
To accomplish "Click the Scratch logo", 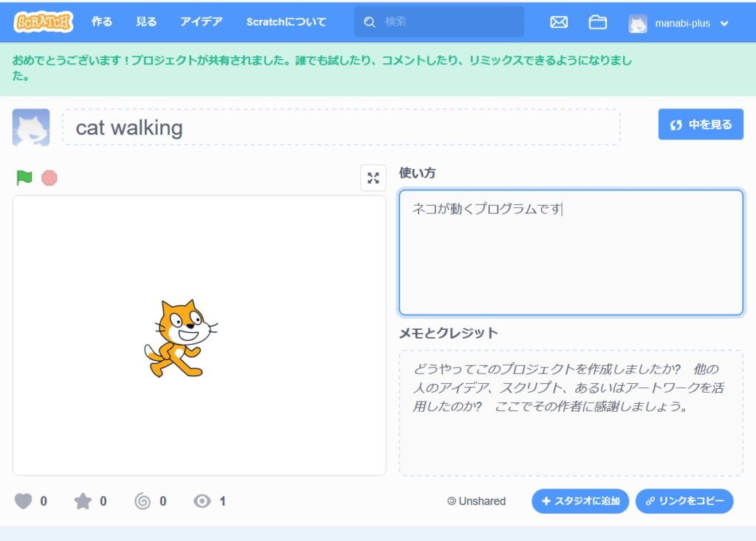I will tap(44, 21).
